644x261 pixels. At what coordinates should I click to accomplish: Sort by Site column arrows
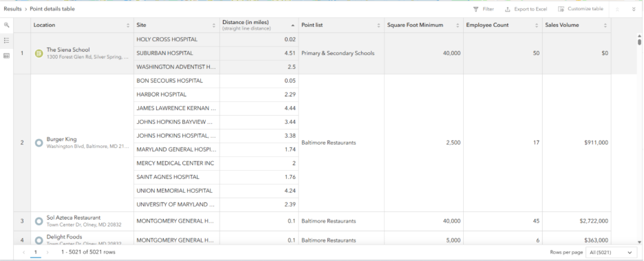point(213,25)
